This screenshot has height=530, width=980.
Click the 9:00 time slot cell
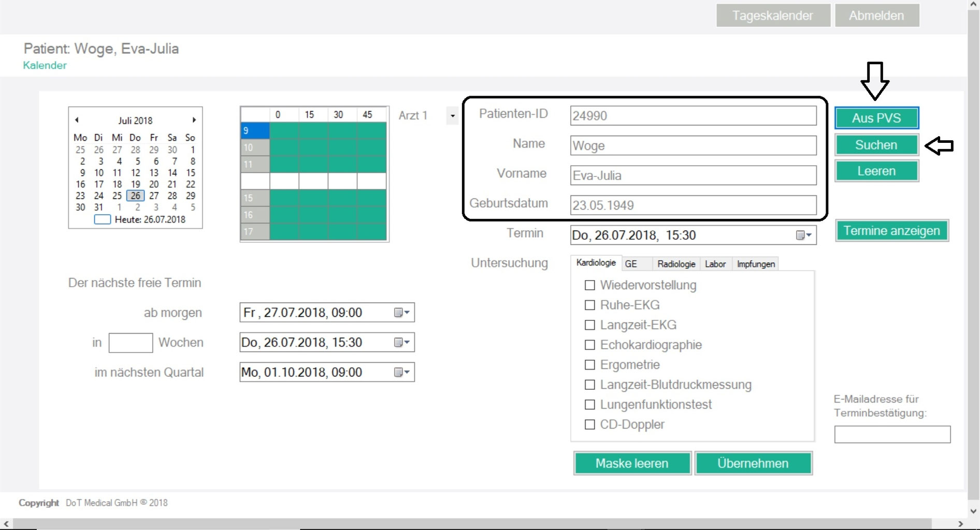(284, 130)
